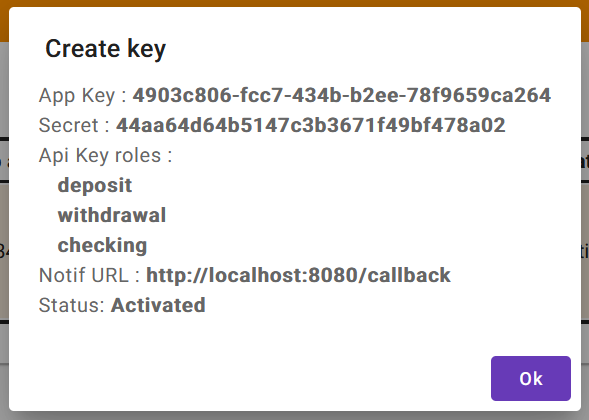The width and height of the screenshot is (589, 420).
Task: Click the Activated status value
Action: tap(158, 305)
